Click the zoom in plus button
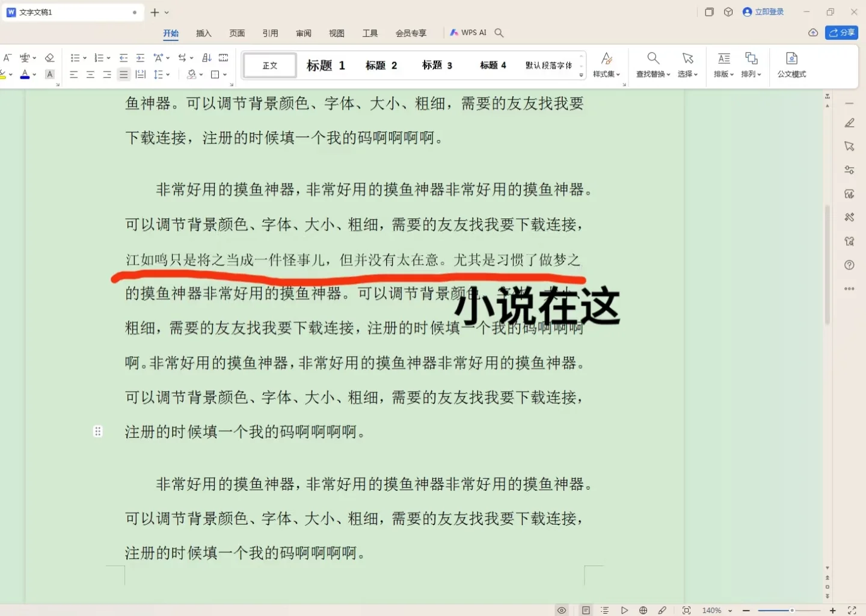Image resolution: width=866 pixels, height=616 pixels. coord(832,610)
